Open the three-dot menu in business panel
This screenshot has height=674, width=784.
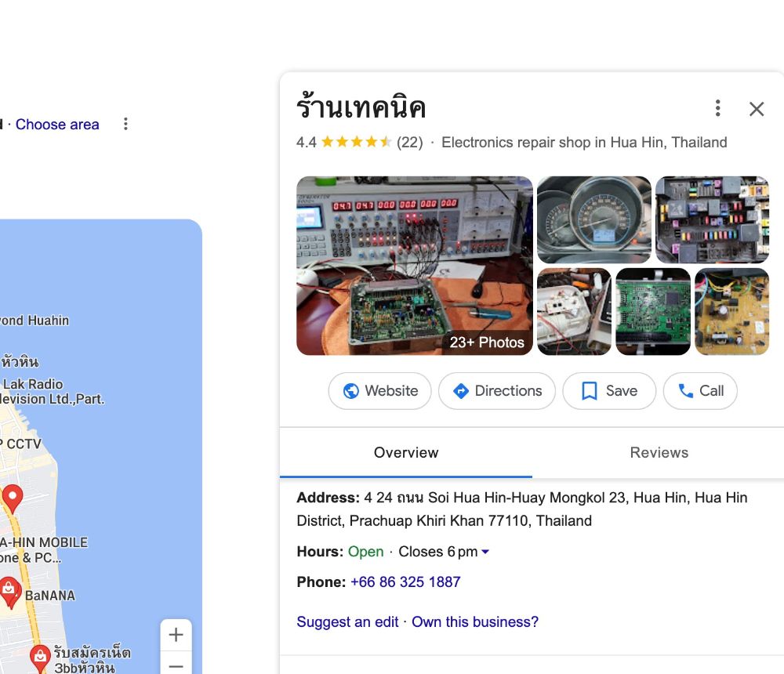(717, 108)
